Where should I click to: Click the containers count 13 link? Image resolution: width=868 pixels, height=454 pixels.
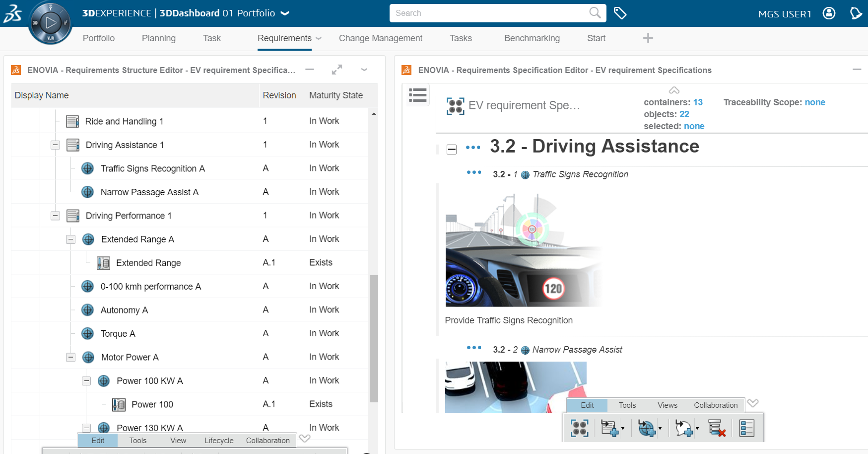[x=698, y=102]
